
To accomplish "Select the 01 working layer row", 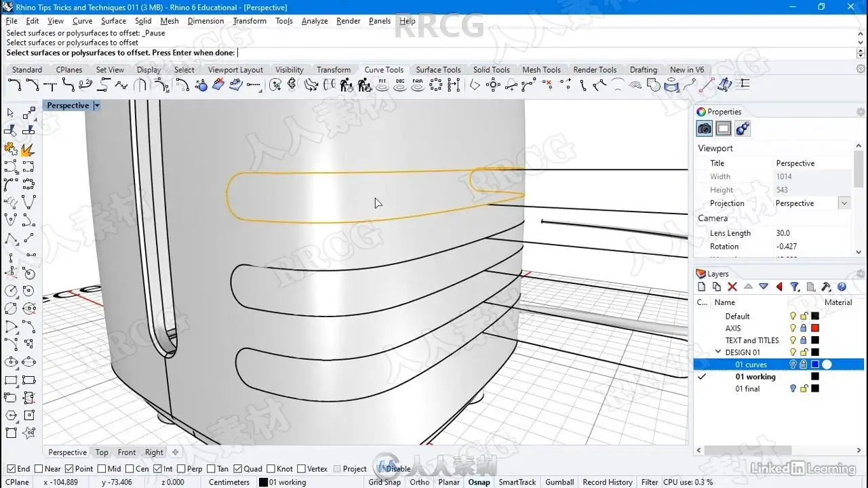I will coord(778,377).
